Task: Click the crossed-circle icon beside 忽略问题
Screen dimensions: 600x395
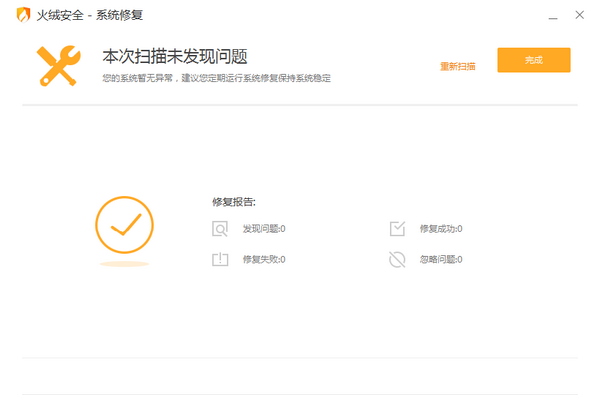Action: pyautogui.click(x=397, y=260)
